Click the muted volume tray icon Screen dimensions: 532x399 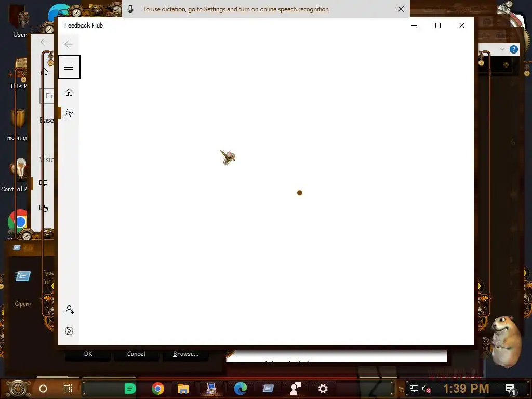tap(426, 389)
